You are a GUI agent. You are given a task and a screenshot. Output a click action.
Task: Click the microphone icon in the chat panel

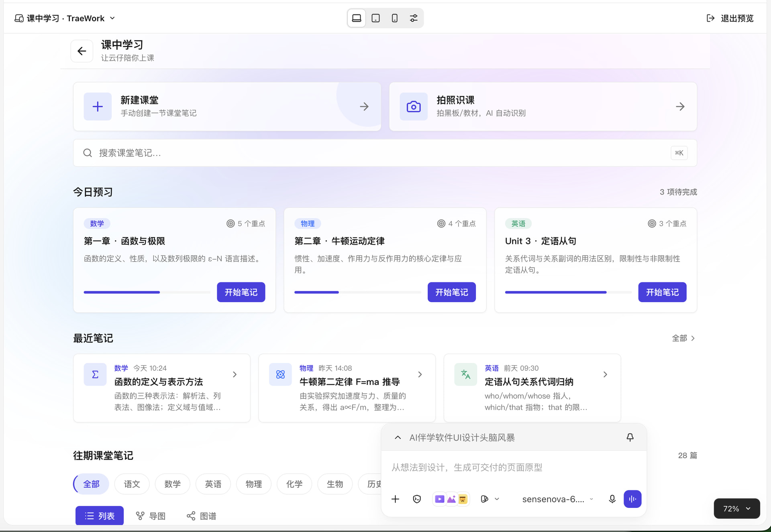click(x=612, y=499)
